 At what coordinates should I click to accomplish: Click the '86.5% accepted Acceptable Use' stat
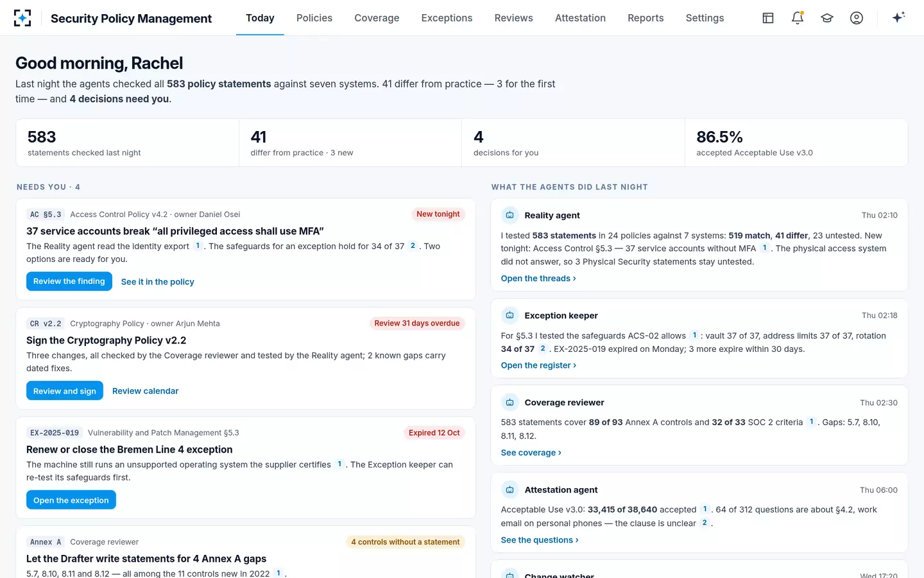click(796, 143)
